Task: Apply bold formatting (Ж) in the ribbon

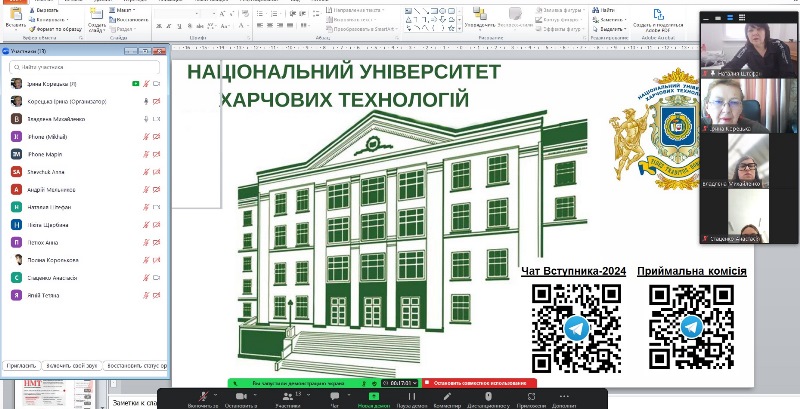Action: tap(159, 25)
